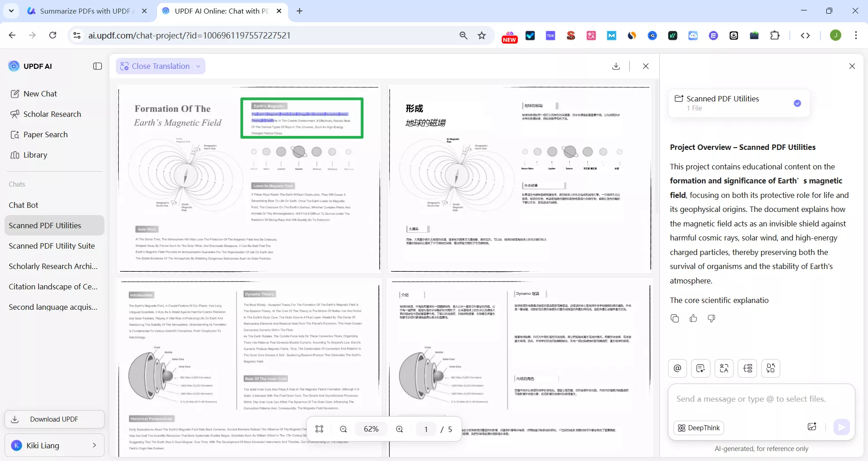Enable DeepThink mode

pyautogui.click(x=698, y=428)
